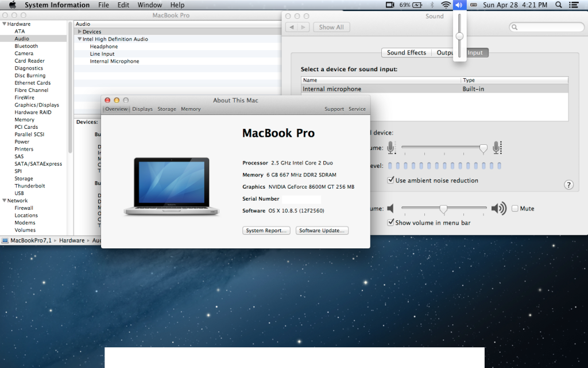
Task: Click the help question mark in Sound preferences
Action: (568, 185)
